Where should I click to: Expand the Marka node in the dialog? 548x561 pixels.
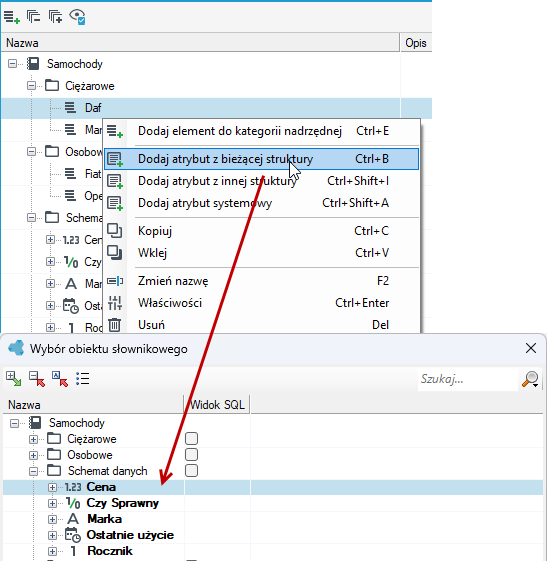(x=52, y=519)
